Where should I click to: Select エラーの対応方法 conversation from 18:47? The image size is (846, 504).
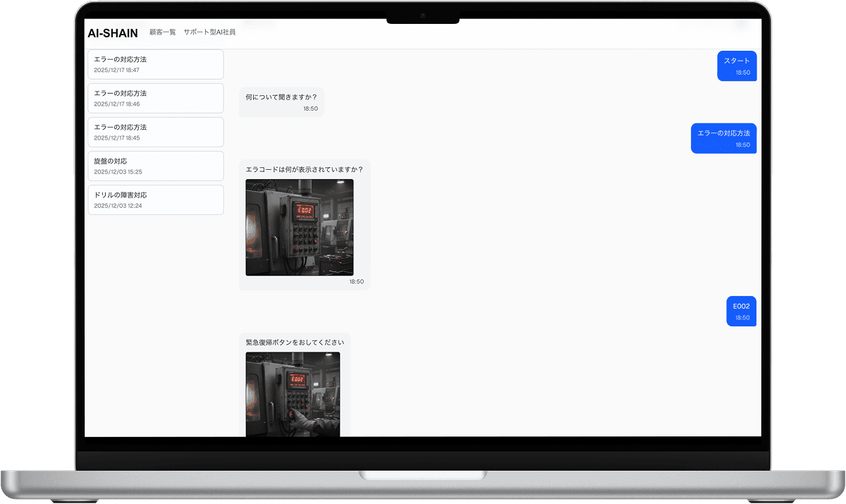pyautogui.click(x=155, y=64)
